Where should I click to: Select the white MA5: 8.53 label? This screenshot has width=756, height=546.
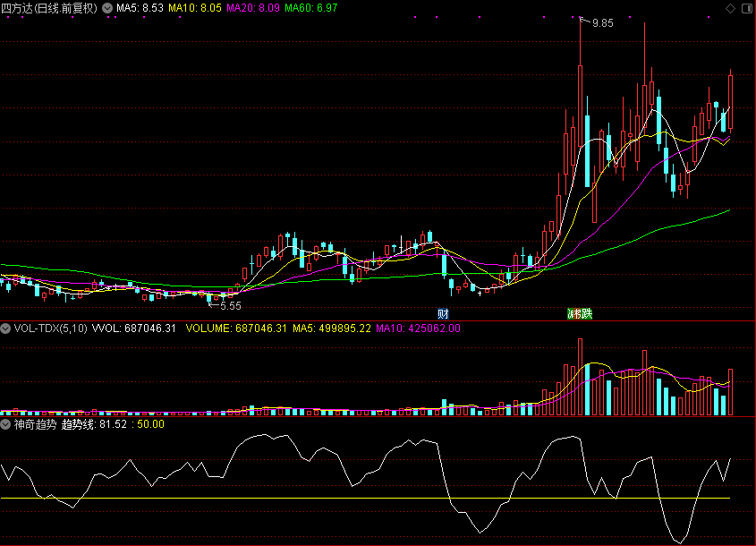pyautogui.click(x=140, y=8)
